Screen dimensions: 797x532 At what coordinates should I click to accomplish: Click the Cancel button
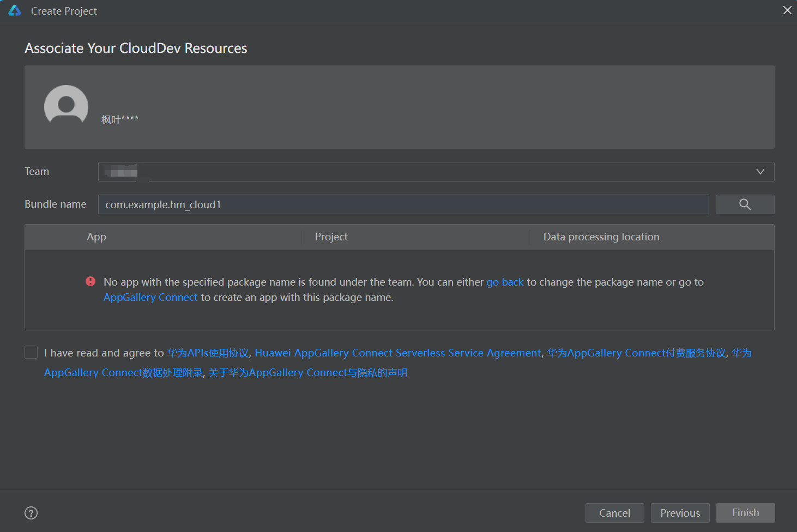(614, 513)
